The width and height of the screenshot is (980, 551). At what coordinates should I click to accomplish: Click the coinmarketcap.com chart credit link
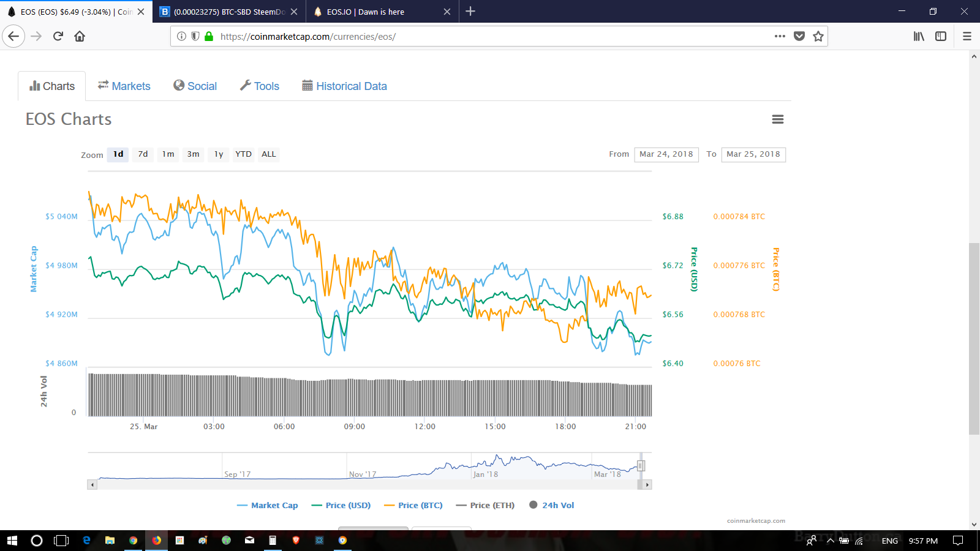756,521
